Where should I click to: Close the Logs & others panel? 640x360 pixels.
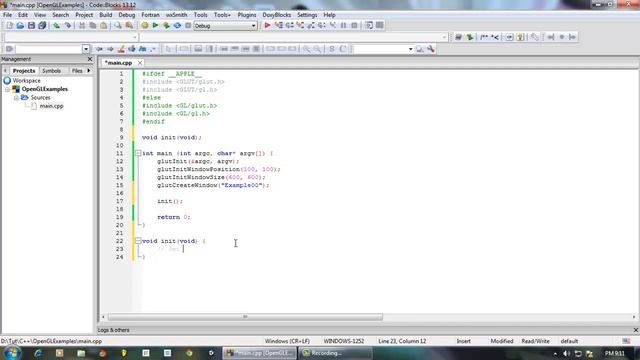(636, 330)
